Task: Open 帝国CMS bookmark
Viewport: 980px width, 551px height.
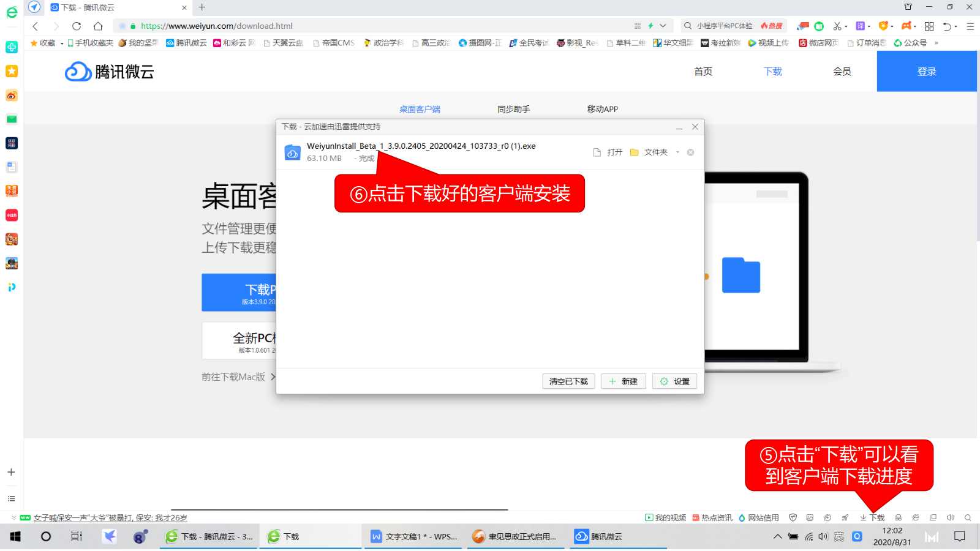Action: pyautogui.click(x=334, y=43)
